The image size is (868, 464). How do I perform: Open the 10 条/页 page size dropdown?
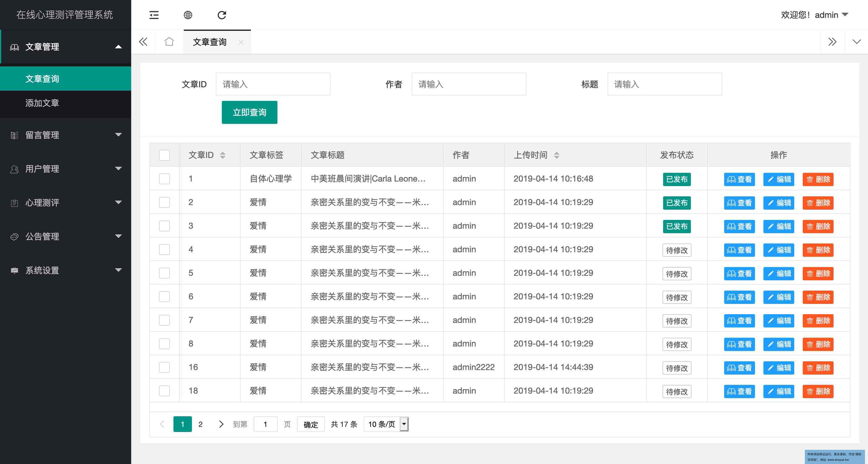[386, 424]
